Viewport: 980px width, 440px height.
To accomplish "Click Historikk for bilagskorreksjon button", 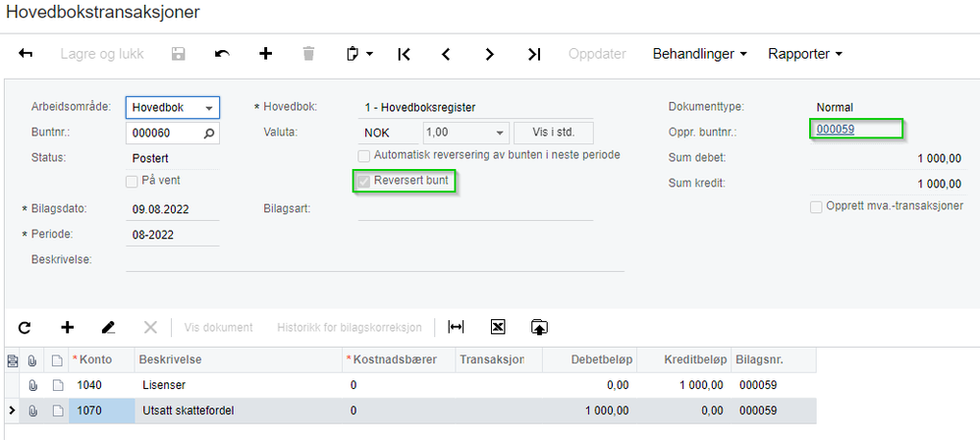I will [350, 327].
